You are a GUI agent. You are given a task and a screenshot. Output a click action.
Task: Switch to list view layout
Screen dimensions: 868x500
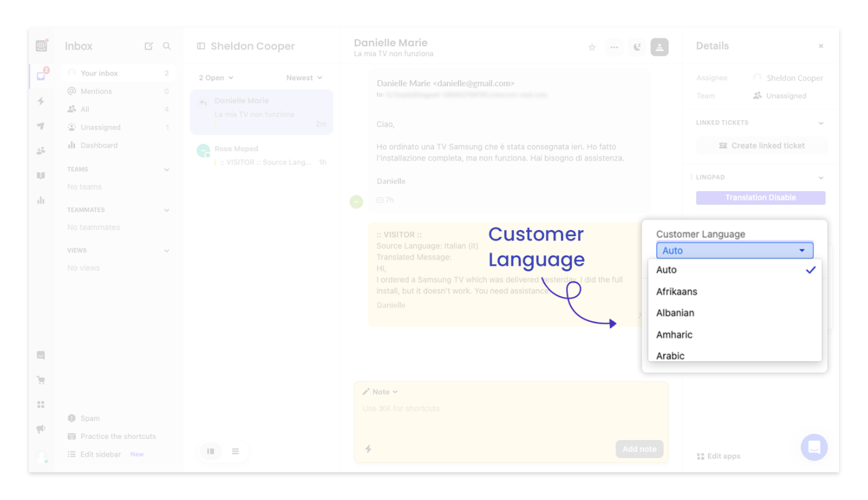[235, 451]
